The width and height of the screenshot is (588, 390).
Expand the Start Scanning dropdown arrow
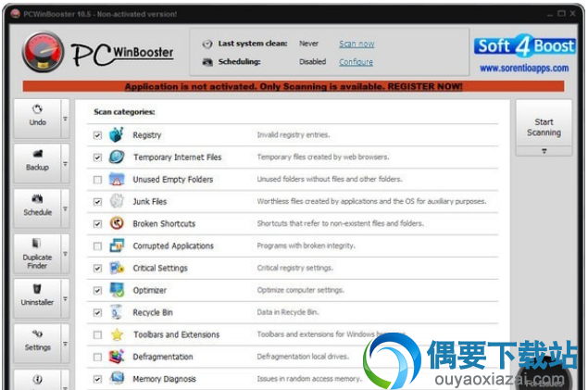(x=544, y=151)
